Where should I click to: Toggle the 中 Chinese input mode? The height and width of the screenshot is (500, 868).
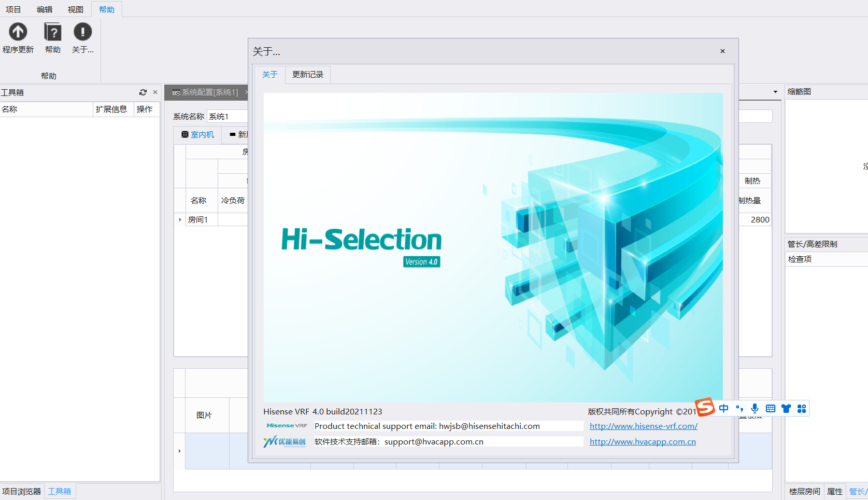click(724, 409)
